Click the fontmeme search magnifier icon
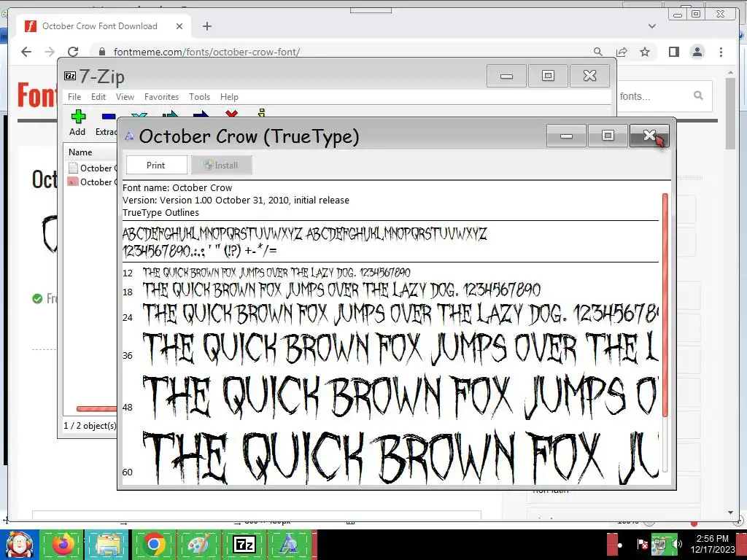747x560 pixels. tap(698, 96)
